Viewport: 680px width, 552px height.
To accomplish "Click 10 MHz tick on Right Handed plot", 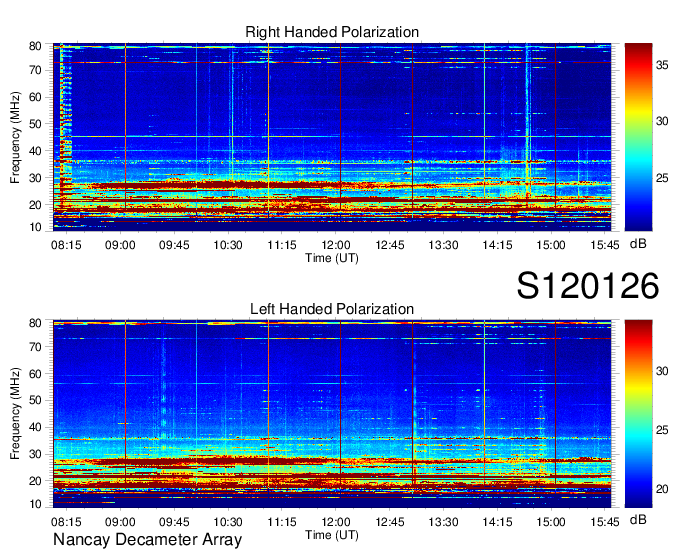I will click(35, 227).
